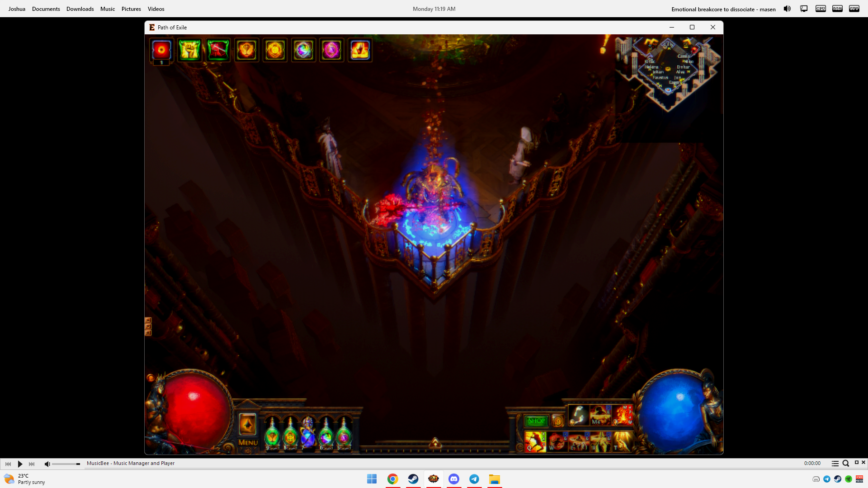Click the gold coin icon beside Shop
This screenshot has height=488, width=868.
558,421
